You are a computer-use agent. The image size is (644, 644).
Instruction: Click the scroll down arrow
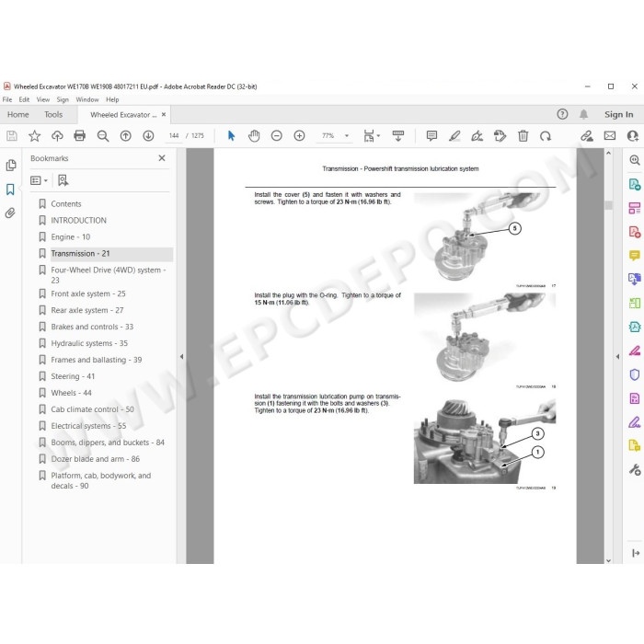point(609,560)
